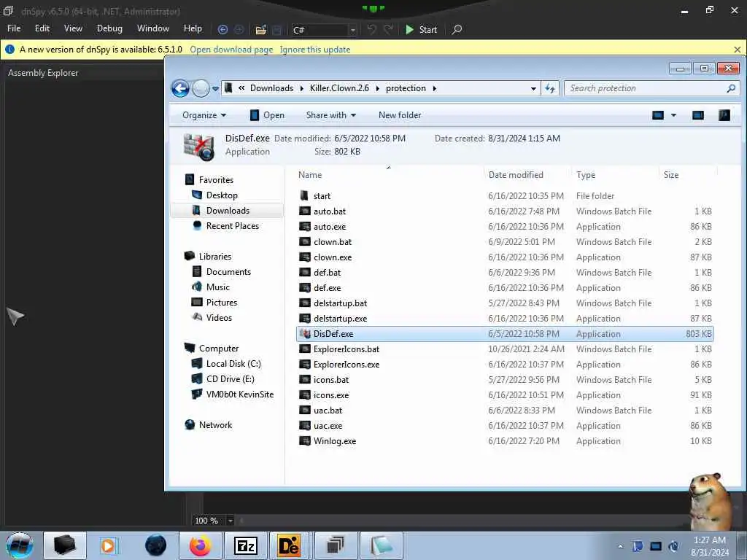Click the Save All icon in dnSpy
Image resolution: width=747 pixels, height=560 pixels.
point(276,29)
